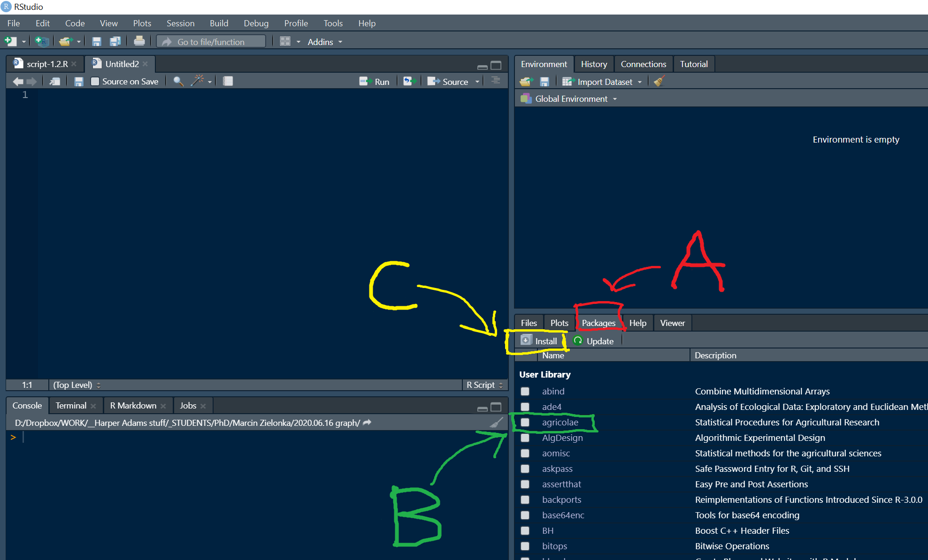Check the backports package checkbox

[525, 499]
